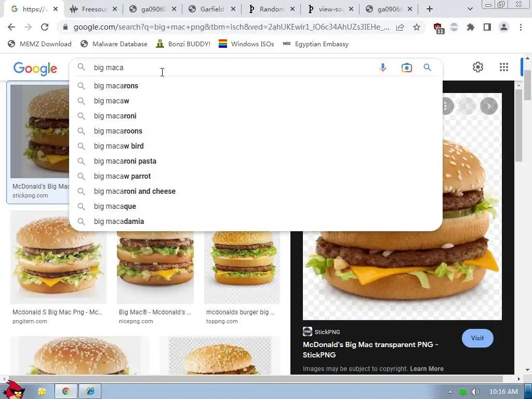Select suggestion 'big macarons'

coord(256,86)
